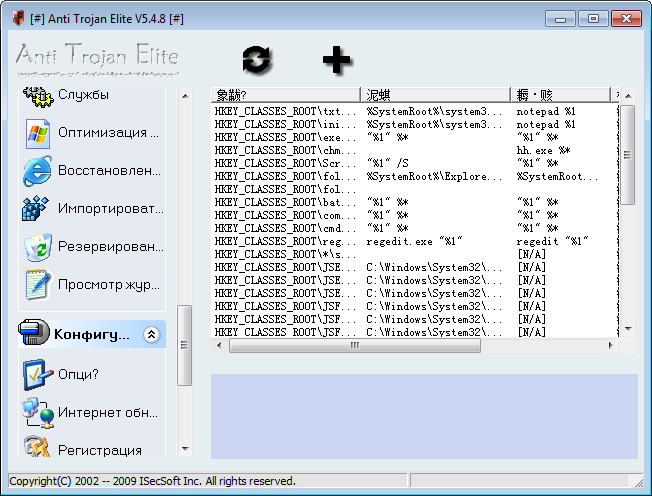Viewport: 652px width, 496px height.
Task: Maximize the Anti Trojan Elite window
Action: point(593,19)
